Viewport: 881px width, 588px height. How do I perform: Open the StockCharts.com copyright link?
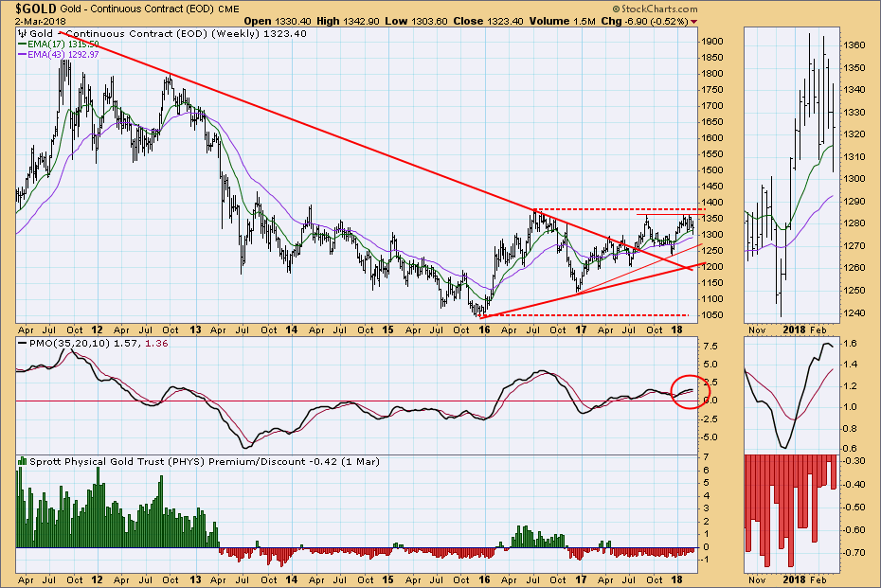click(656, 9)
